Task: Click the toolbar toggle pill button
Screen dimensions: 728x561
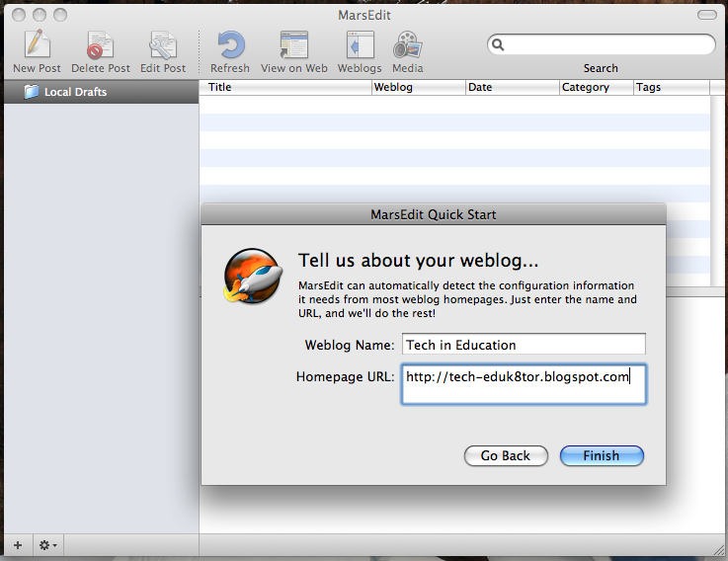Action: click(x=706, y=16)
